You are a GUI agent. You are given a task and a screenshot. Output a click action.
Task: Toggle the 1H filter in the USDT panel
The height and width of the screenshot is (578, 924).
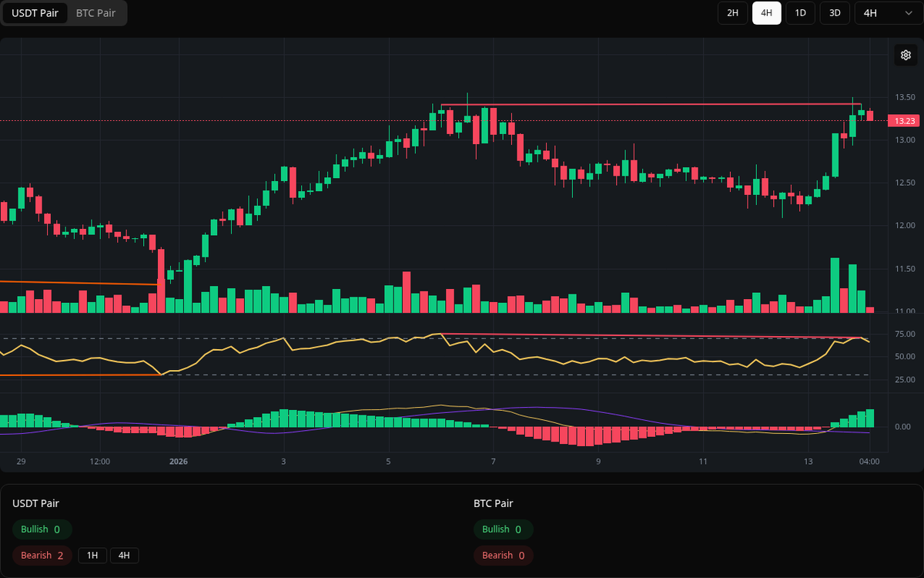click(x=92, y=555)
